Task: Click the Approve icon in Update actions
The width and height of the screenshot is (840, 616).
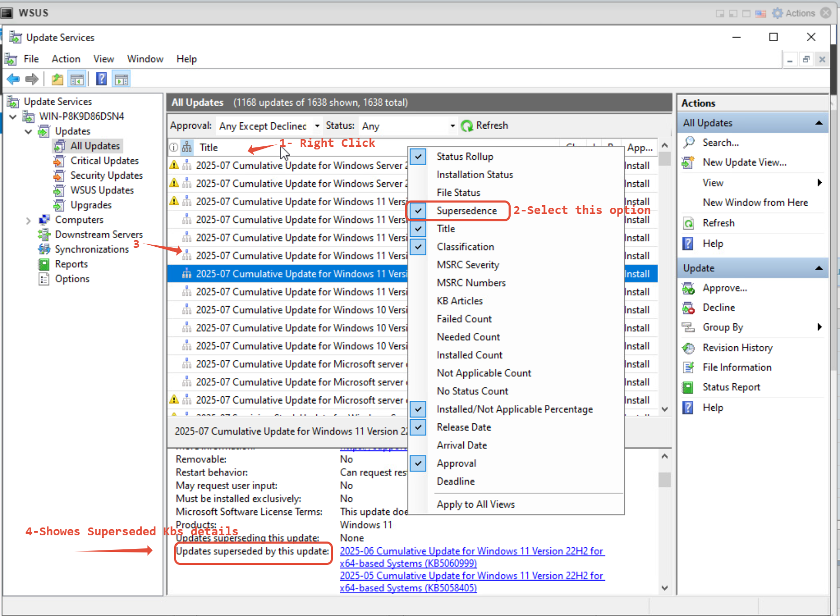Action: point(688,288)
